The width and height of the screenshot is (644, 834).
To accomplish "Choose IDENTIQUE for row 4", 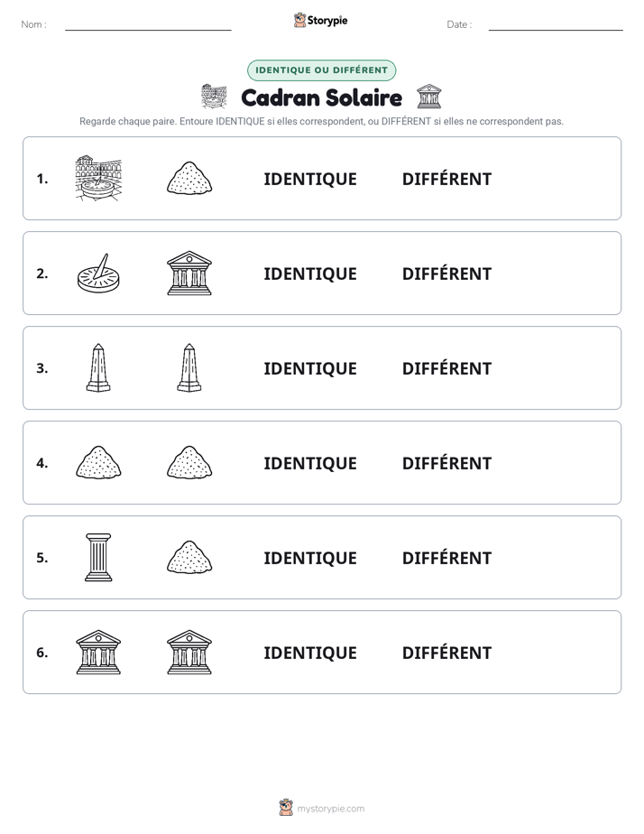I will (x=310, y=463).
